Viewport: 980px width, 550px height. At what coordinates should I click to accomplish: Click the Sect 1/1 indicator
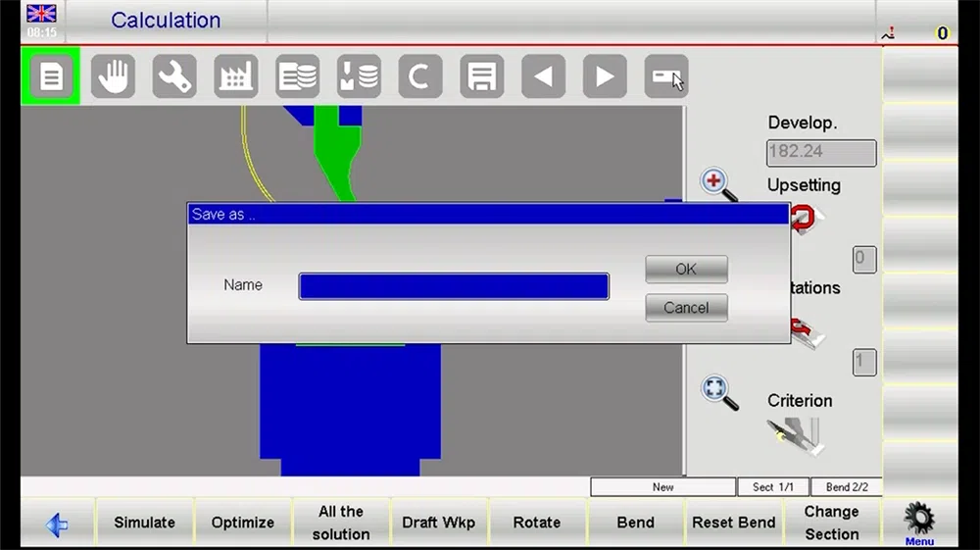(773, 487)
